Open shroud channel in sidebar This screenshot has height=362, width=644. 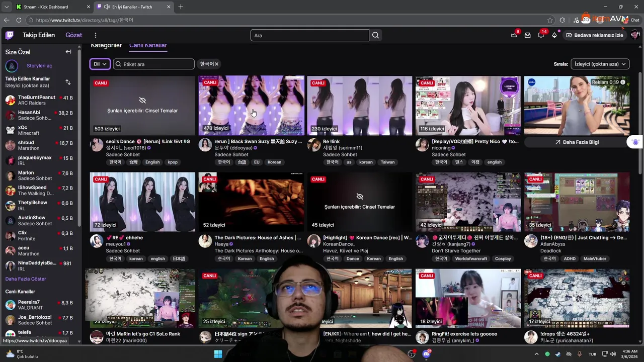pos(40,145)
